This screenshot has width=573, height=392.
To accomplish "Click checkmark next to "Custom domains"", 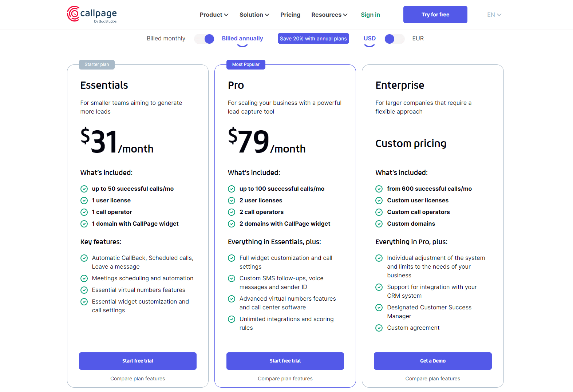I will 379,224.
